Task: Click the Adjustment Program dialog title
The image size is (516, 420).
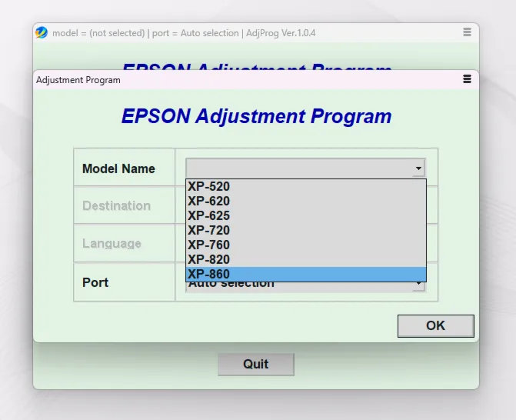Action: 78,80
